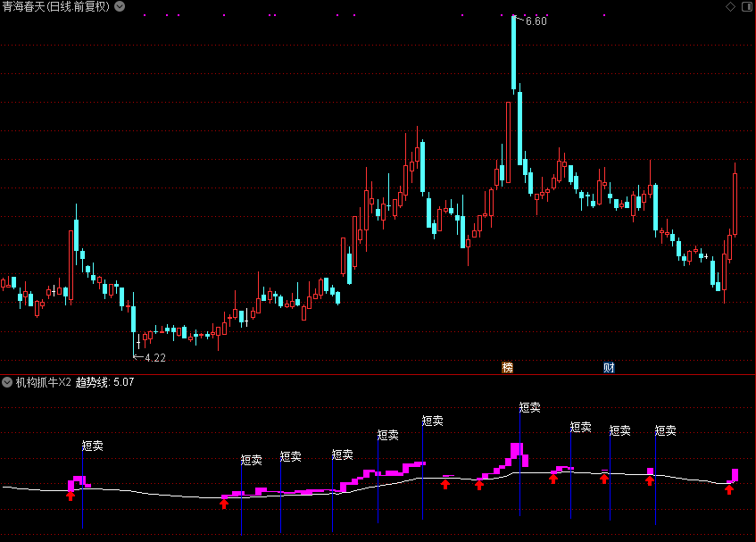Select the 4.22 low price label

154,358
